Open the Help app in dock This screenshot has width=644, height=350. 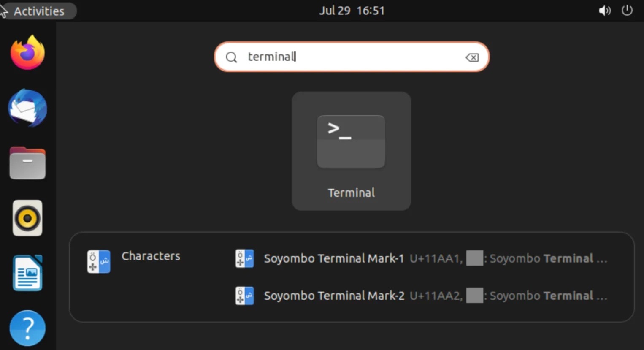27,328
